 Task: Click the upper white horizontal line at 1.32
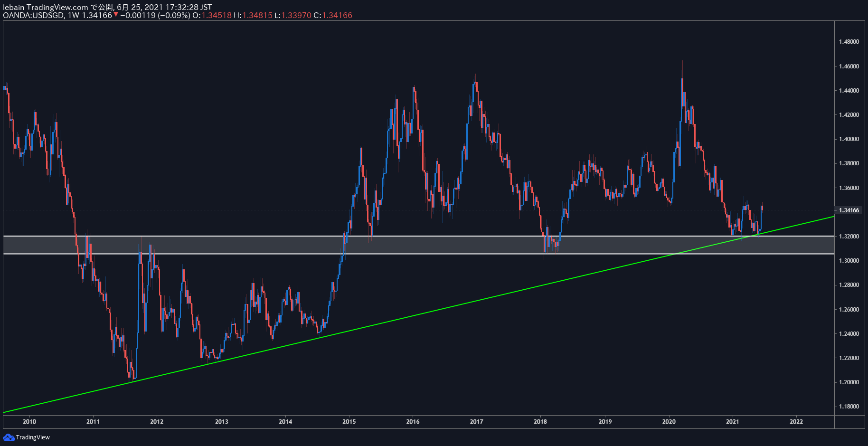pos(418,236)
